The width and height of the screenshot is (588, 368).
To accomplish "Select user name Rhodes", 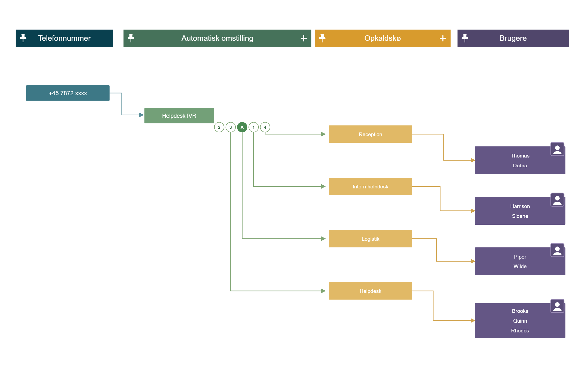I will point(520,331).
